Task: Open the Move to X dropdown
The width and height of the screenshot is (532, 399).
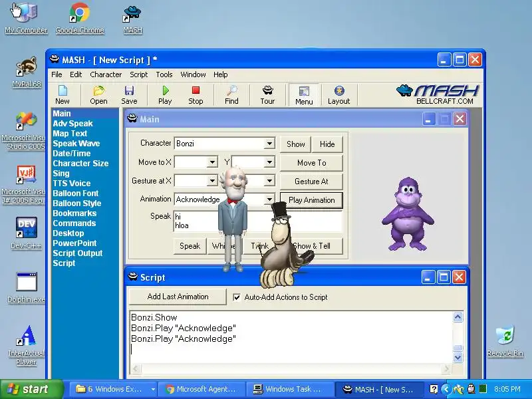Action: (212, 162)
